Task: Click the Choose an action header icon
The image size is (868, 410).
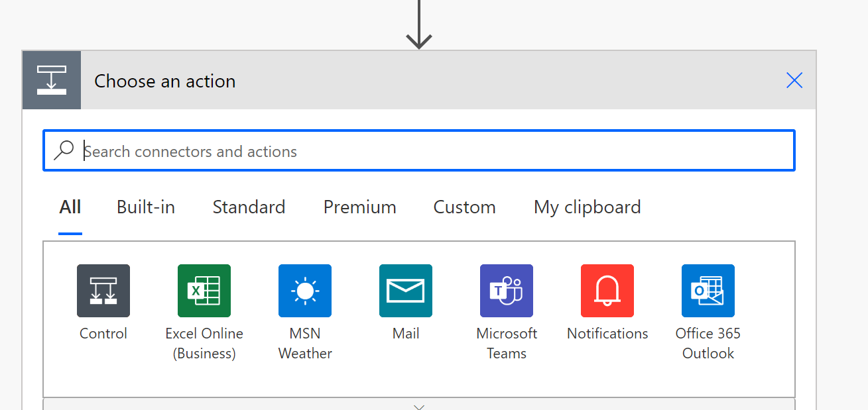Action: coord(52,80)
